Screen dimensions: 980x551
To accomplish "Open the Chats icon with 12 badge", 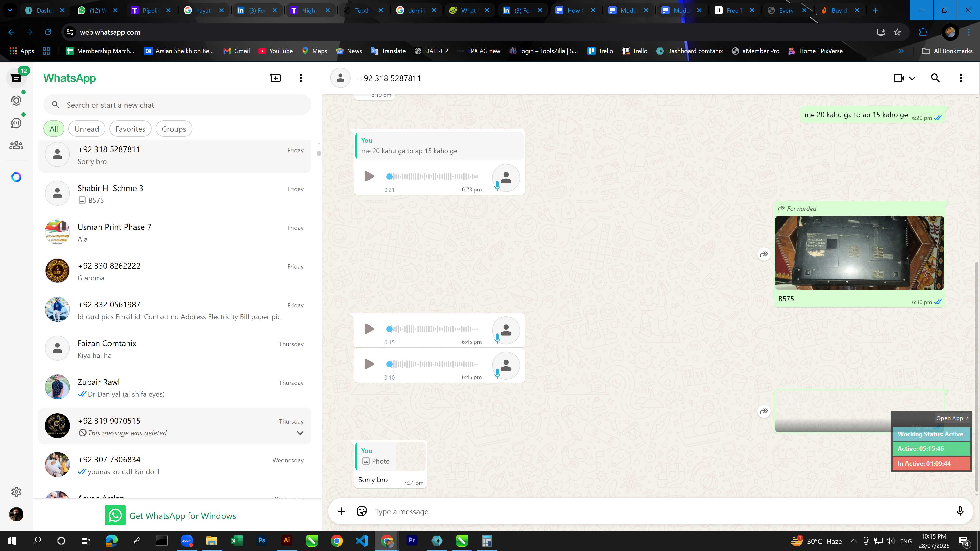I will 16,78.
